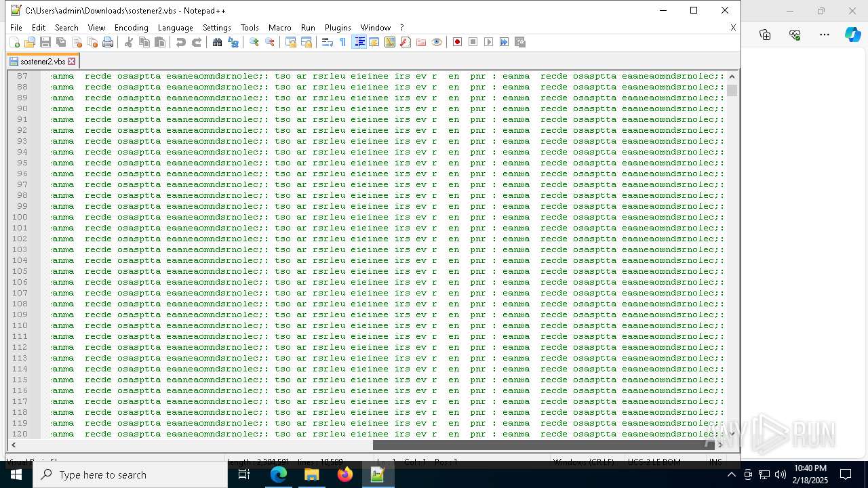Open the Search menu
868x488 pixels.
(66, 28)
